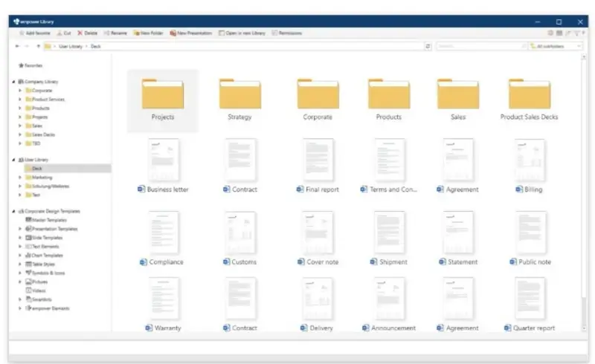Select Marketing folder in User Library
Image resolution: width=595 pixels, height=364 pixels.
pyautogui.click(x=42, y=178)
